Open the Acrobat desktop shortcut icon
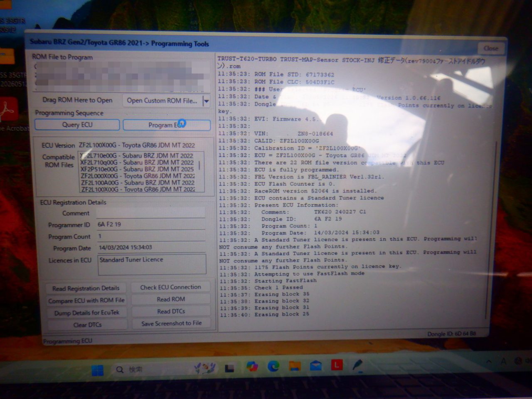The image size is (532, 399). pos(8,109)
